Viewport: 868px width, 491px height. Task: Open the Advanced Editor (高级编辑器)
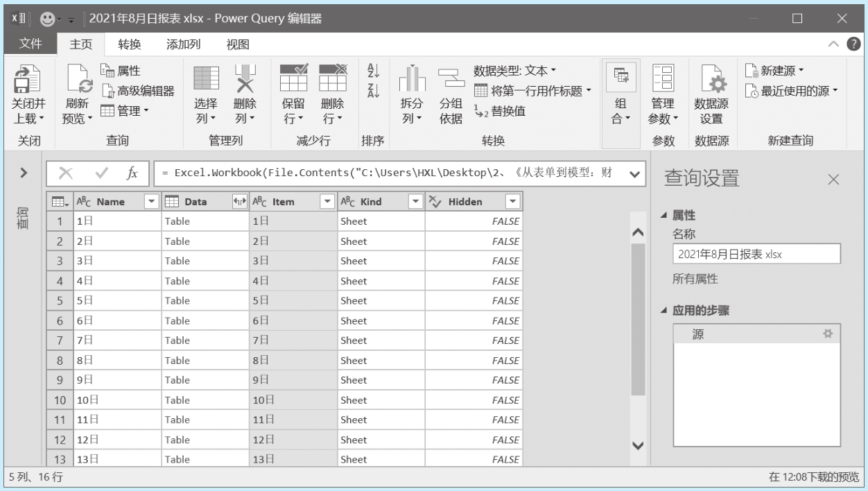point(137,91)
